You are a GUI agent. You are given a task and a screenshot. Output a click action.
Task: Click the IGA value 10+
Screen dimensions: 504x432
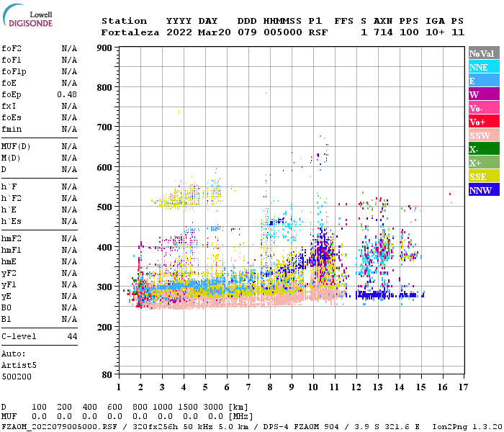click(435, 32)
